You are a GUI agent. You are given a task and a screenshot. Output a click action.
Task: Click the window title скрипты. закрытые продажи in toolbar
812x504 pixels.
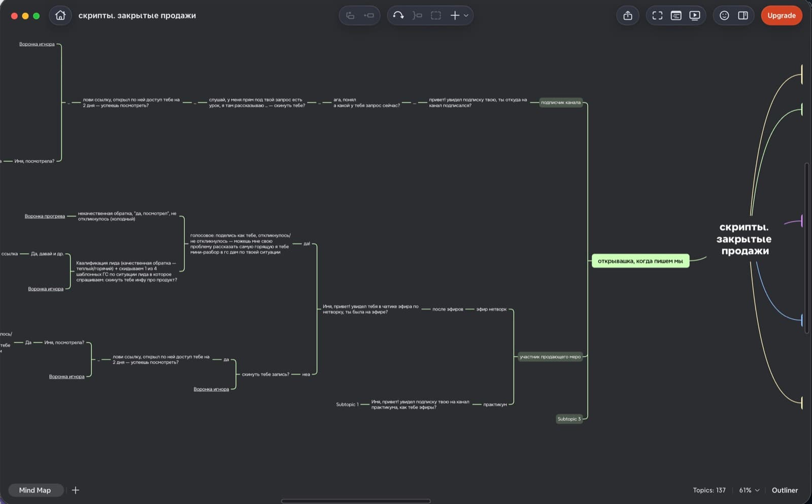pos(137,15)
